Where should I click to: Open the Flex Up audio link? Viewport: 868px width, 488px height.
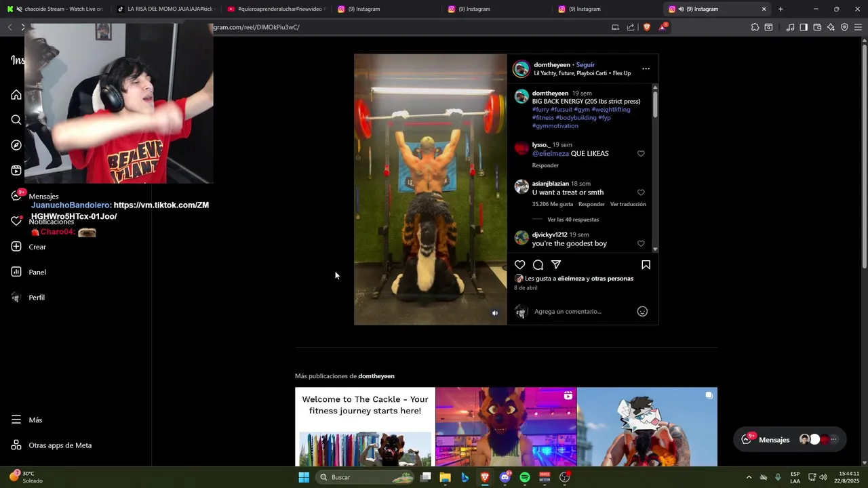(x=622, y=73)
